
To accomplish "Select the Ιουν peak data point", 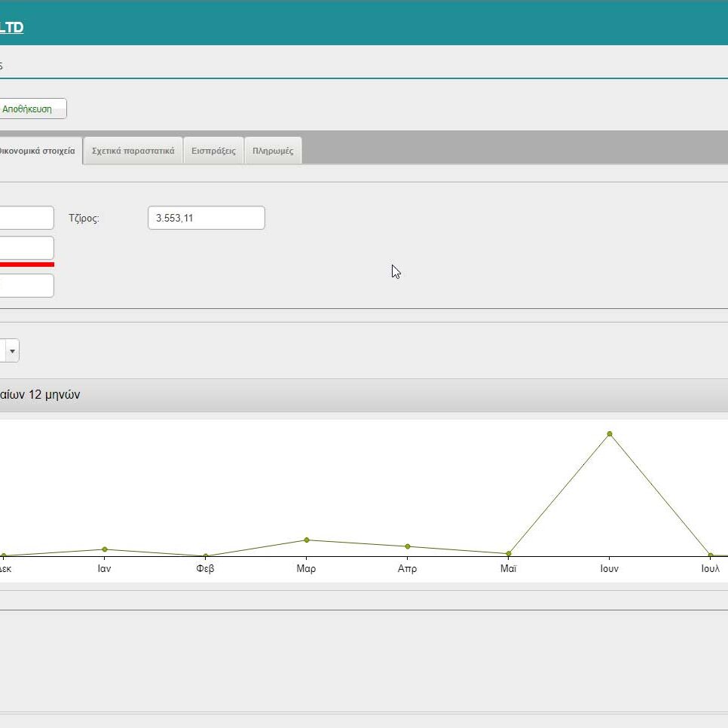I will (609, 434).
